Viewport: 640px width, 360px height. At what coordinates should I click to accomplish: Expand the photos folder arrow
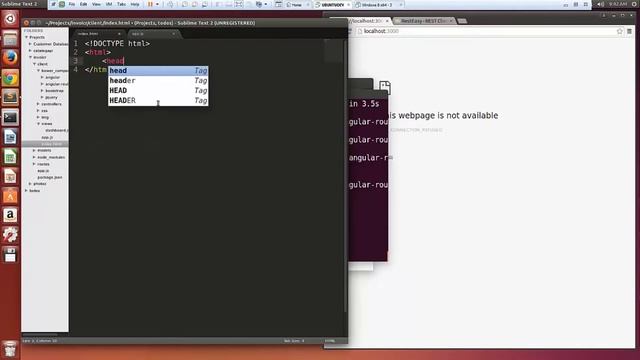[30, 184]
